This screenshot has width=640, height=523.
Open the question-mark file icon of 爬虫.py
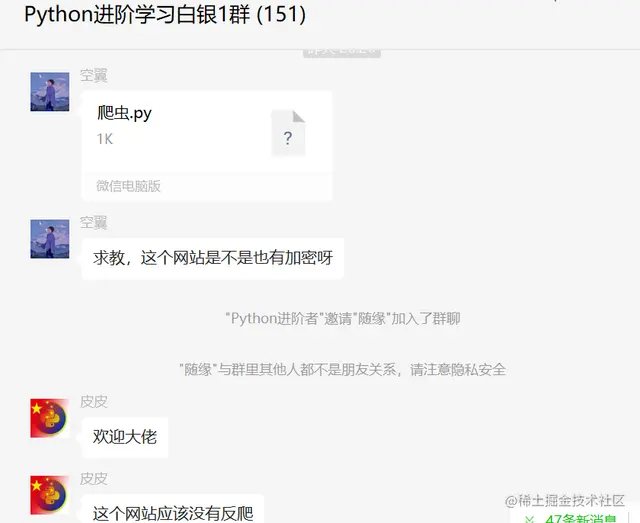point(289,134)
